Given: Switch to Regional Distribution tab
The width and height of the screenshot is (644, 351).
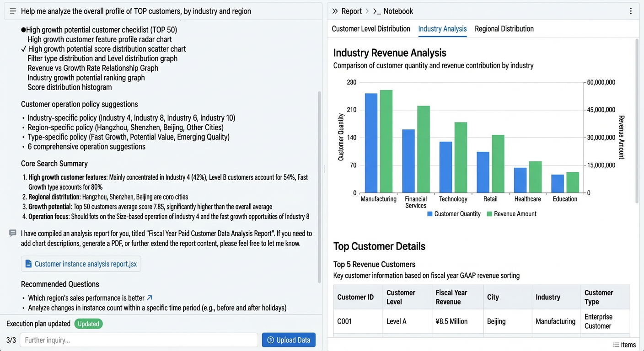Looking at the screenshot, I should pyautogui.click(x=504, y=29).
